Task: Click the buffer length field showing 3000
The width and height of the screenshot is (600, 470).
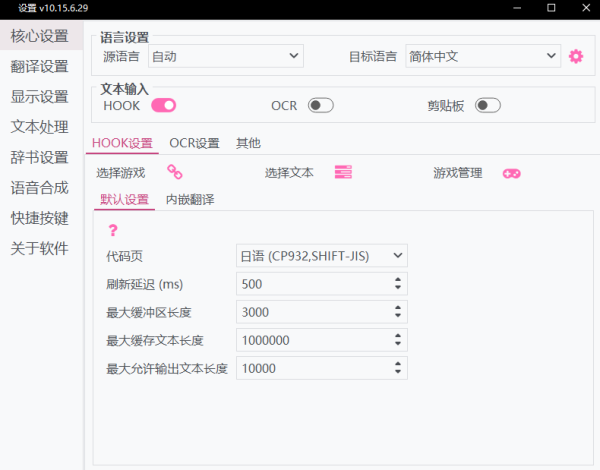Action: (x=321, y=312)
